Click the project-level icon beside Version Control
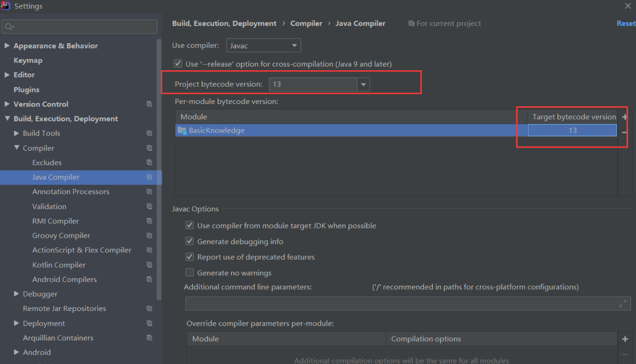 [149, 104]
